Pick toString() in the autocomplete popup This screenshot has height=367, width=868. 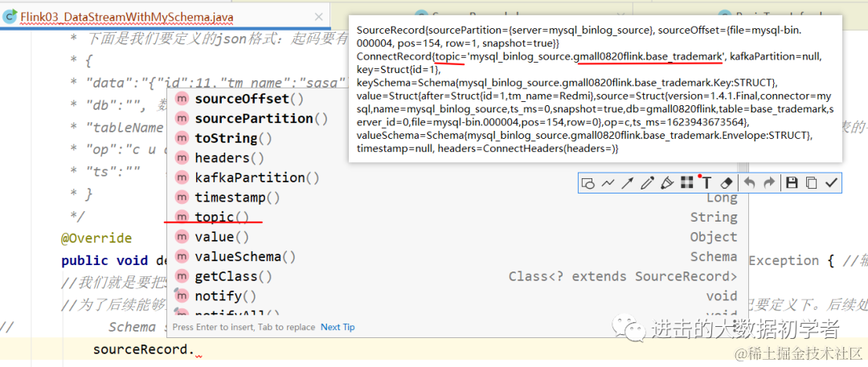click(457, 138)
